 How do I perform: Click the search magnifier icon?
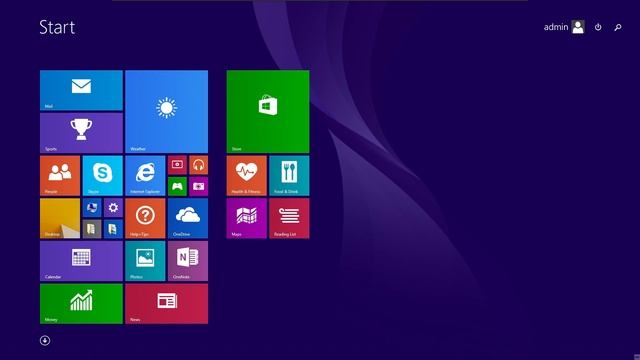pyautogui.click(x=618, y=27)
